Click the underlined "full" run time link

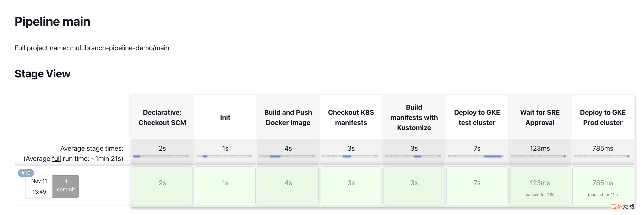click(56, 158)
